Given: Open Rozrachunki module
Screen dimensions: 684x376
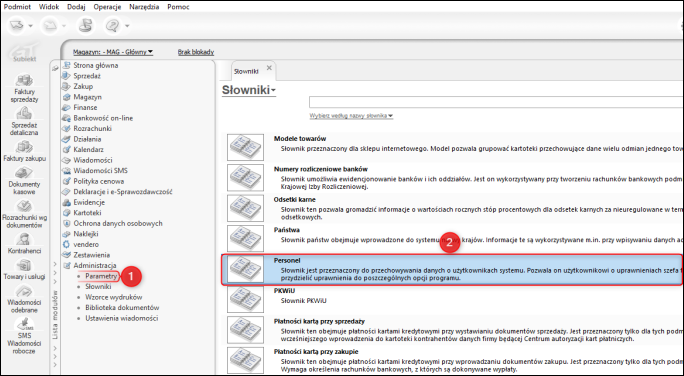Looking at the screenshot, I should point(92,129).
